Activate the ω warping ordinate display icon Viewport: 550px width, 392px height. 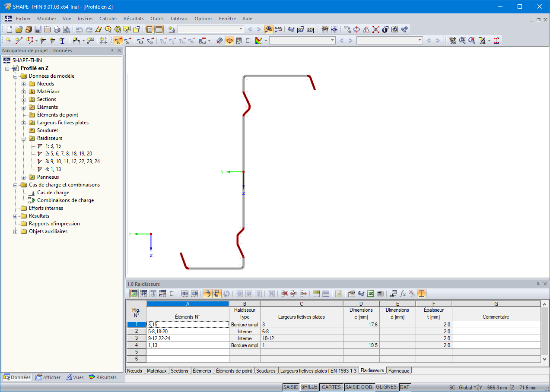tap(140, 41)
